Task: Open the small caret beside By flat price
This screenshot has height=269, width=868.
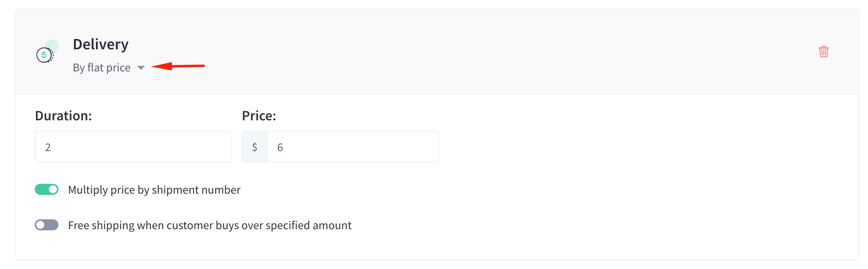Action: point(141,68)
